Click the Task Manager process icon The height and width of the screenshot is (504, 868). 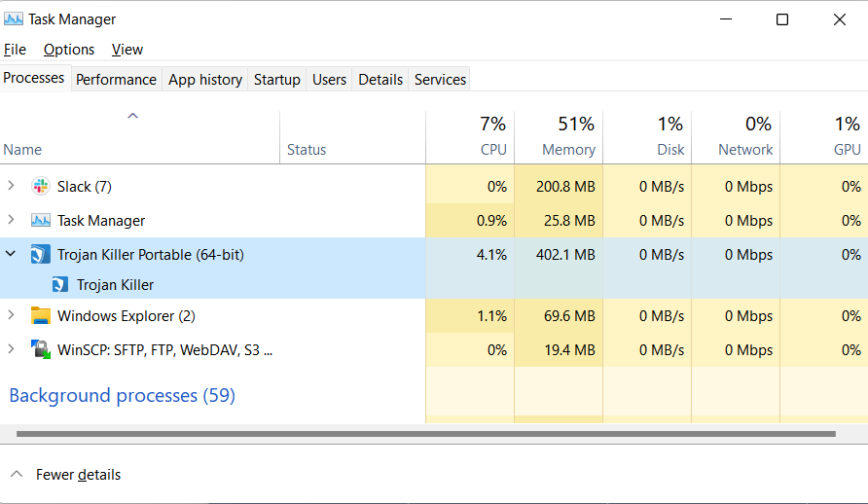click(41, 220)
